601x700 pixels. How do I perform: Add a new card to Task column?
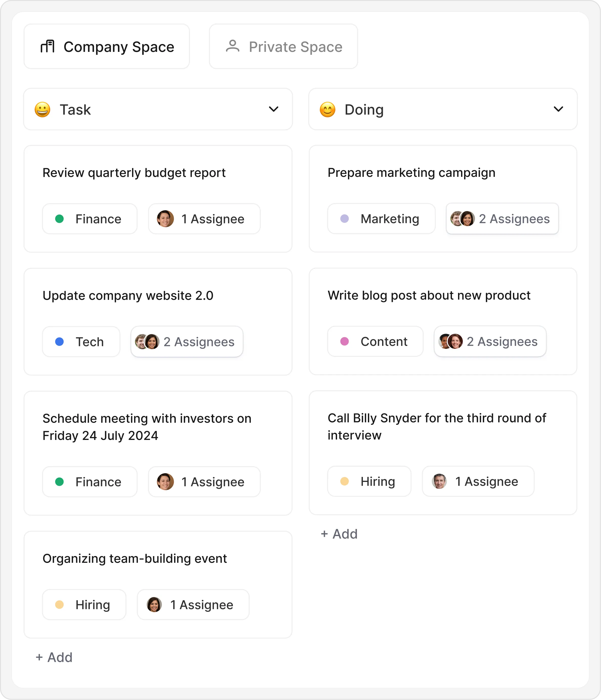pyautogui.click(x=54, y=657)
